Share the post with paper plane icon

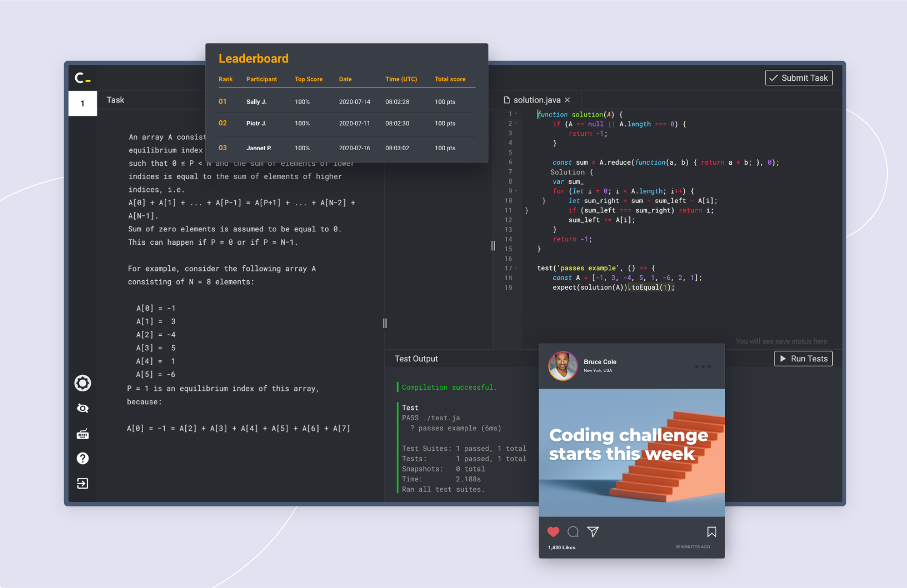(593, 532)
